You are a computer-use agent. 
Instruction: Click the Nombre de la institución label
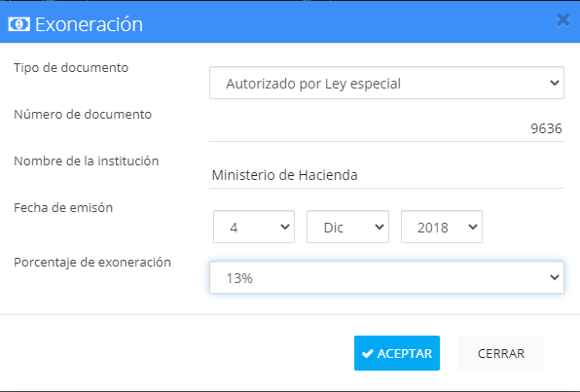pos(87,160)
